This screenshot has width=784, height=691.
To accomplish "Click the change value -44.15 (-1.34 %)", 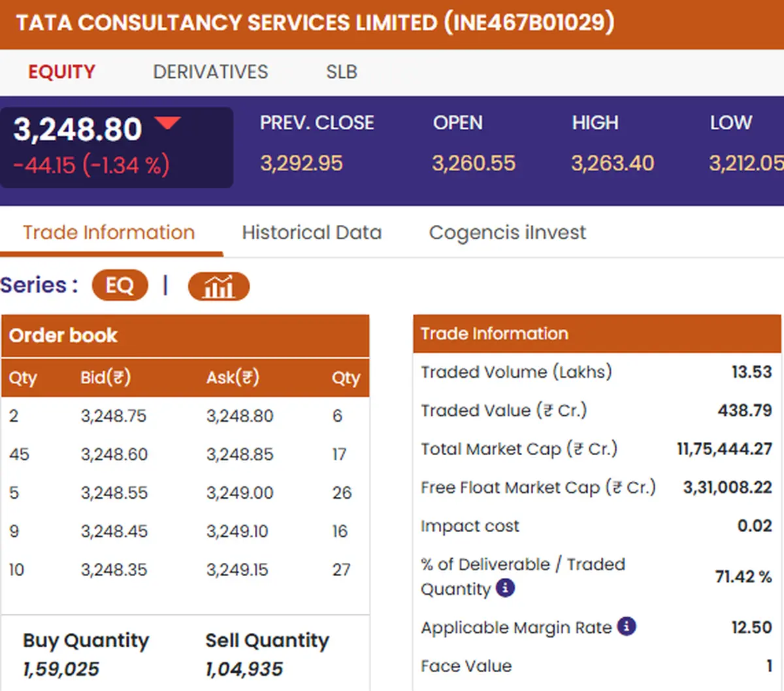I will [91, 165].
